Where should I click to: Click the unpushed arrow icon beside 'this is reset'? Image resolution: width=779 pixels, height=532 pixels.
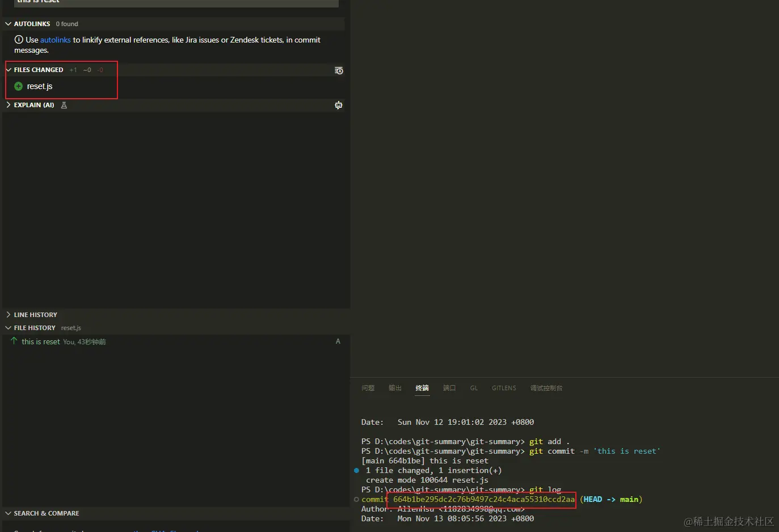pyautogui.click(x=14, y=341)
